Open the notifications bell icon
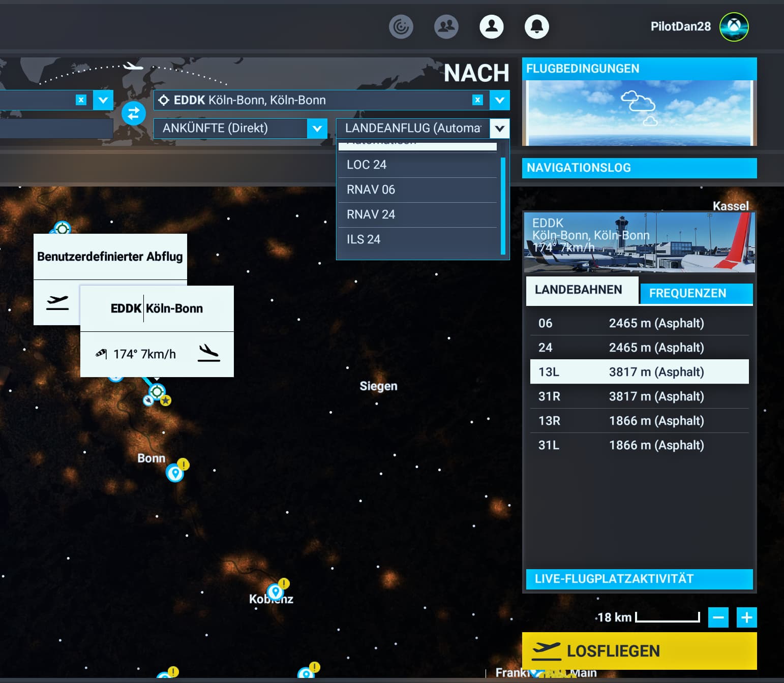 (536, 26)
